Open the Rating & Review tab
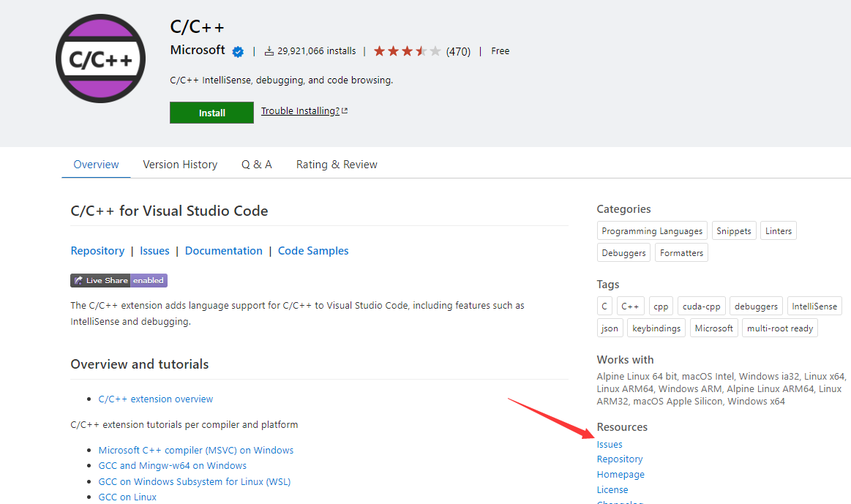851x504 pixels. [337, 165]
